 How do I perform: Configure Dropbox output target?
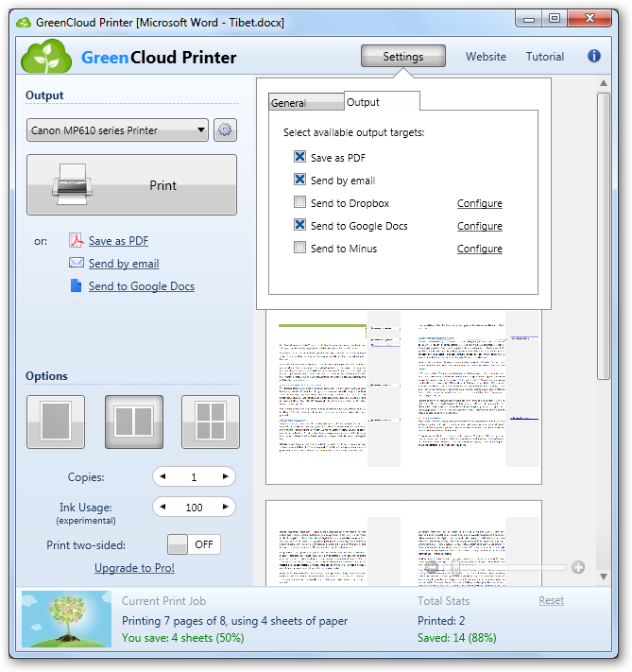[x=480, y=203]
